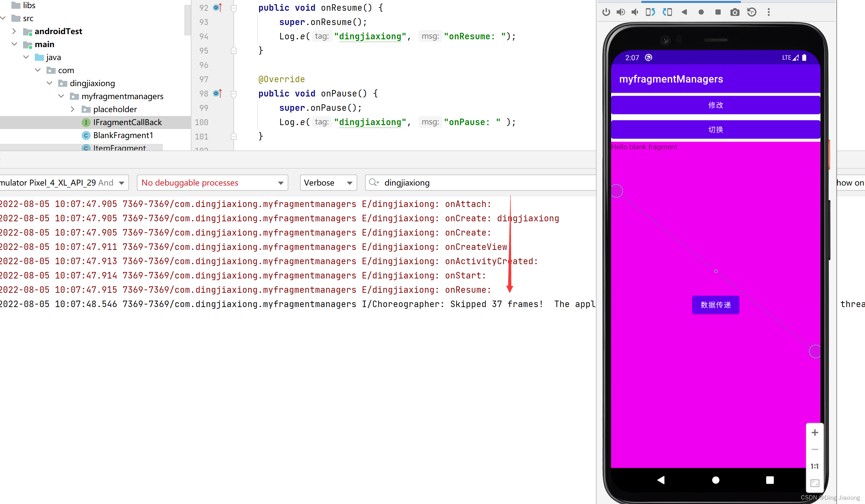The height and width of the screenshot is (504, 865).
Task: Open emulator extended controls three-dot menu
Action: click(x=768, y=12)
